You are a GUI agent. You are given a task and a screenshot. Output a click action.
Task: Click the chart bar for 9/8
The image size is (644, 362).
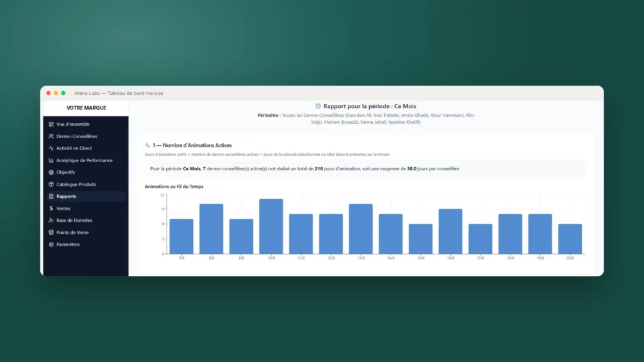coord(241,236)
